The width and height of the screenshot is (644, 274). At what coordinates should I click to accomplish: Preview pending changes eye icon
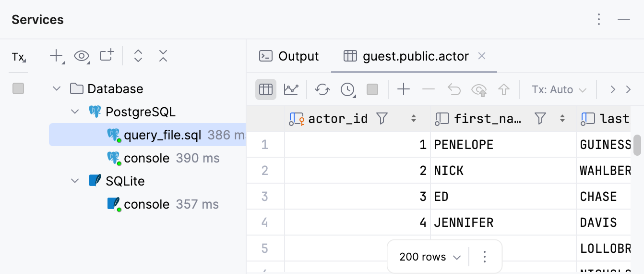479,89
